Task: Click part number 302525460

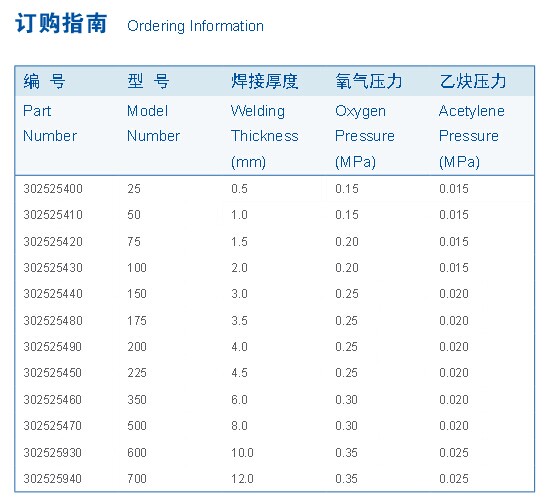Action: click(x=52, y=400)
